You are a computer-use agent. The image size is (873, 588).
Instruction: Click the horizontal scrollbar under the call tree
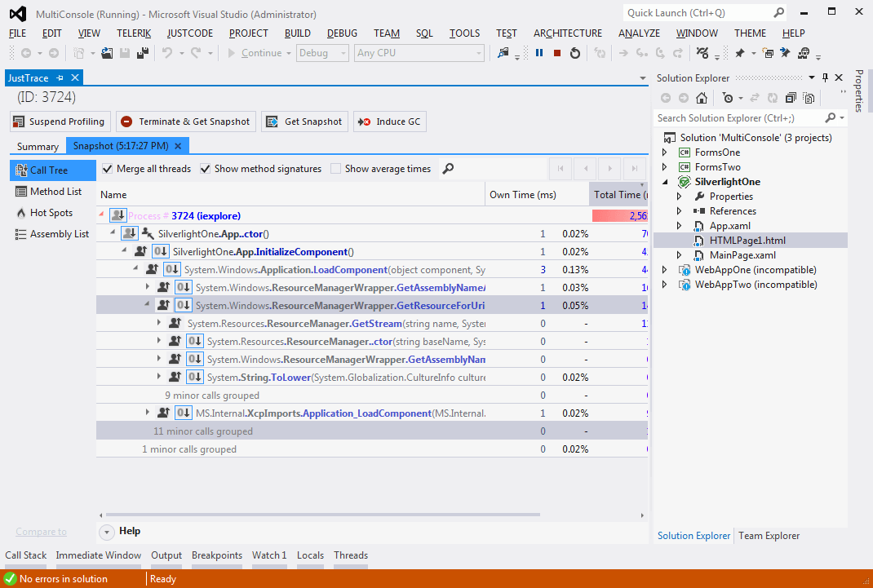click(x=323, y=515)
